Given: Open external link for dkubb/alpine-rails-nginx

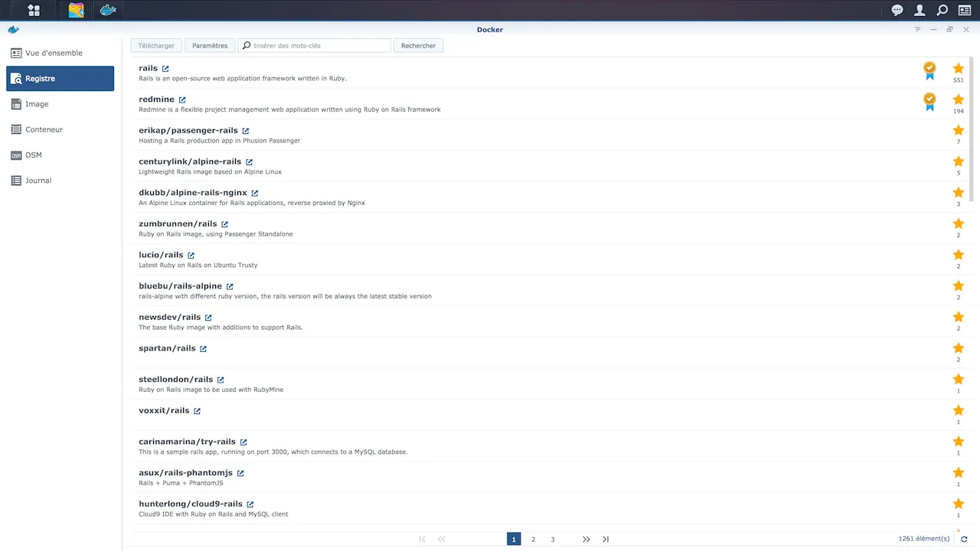Looking at the screenshot, I should click(255, 193).
